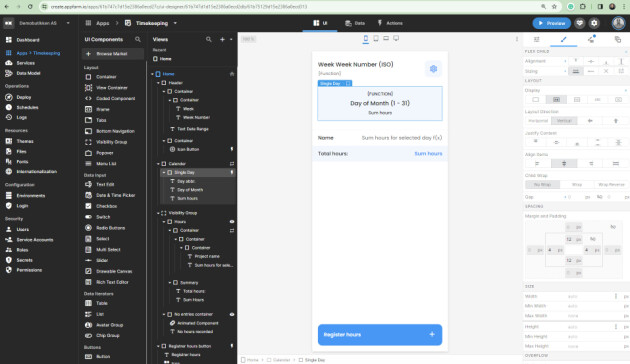This screenshot has height=364, width=630.
Task: Click the Preview button
Action: pos(552,23)
